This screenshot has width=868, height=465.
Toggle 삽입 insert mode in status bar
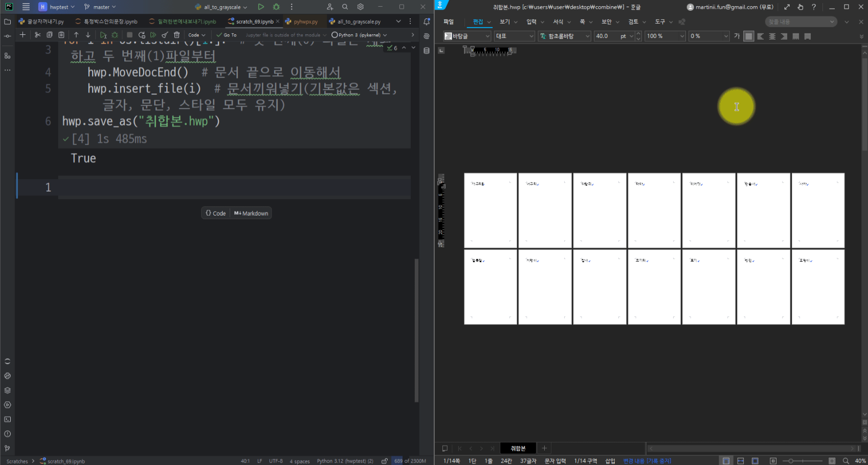tap(610, 461)
